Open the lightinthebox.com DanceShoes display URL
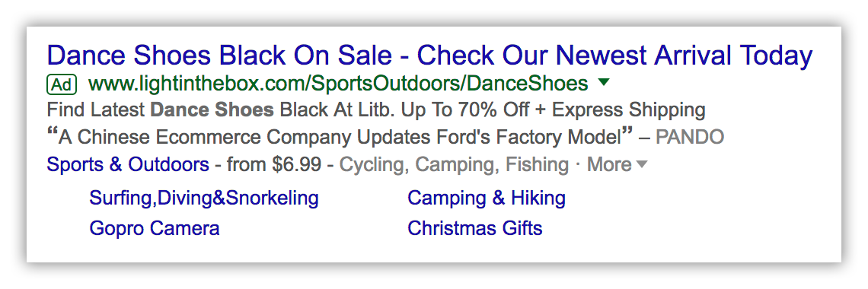This screenshot has width=868, height=289. (337, 84)
